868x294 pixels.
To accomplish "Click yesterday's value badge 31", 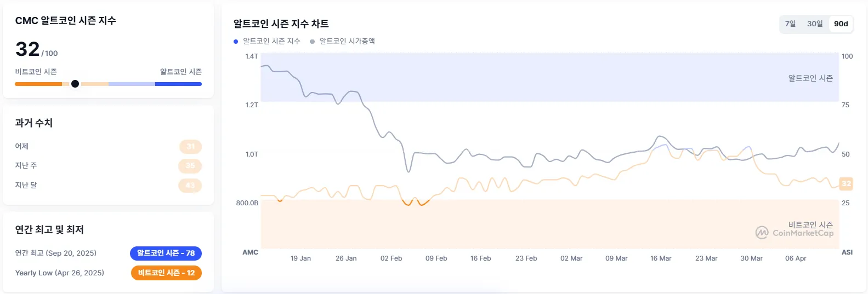I will 190,146.
